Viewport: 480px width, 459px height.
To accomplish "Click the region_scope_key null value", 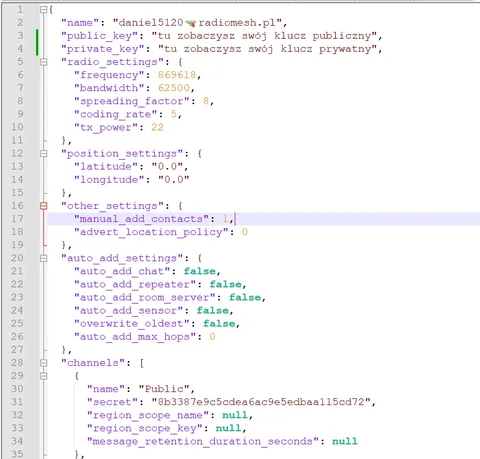I will coord(229,428).
